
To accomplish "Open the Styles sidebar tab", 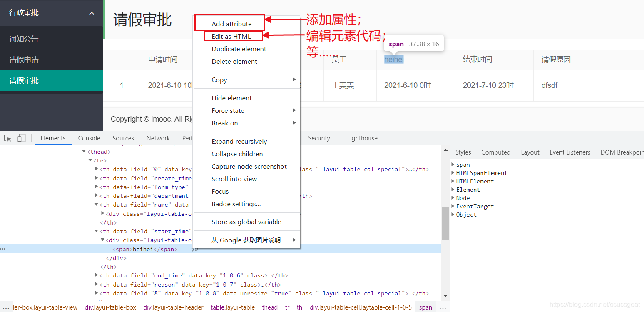I will pyautogui.click(x=463, y=152).
